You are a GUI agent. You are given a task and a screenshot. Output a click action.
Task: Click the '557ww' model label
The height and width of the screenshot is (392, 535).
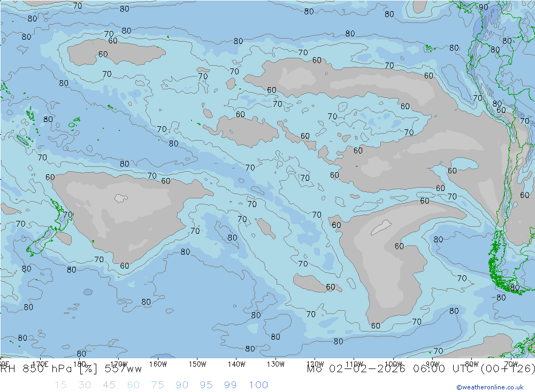coord(123,369)
